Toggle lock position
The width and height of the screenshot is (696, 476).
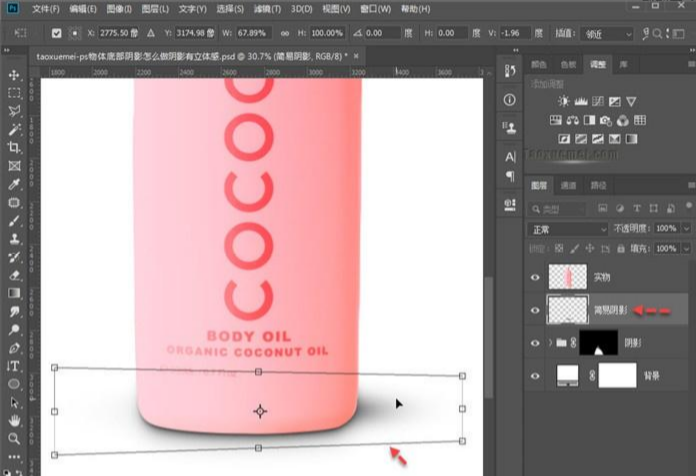[x=589, y=249]
